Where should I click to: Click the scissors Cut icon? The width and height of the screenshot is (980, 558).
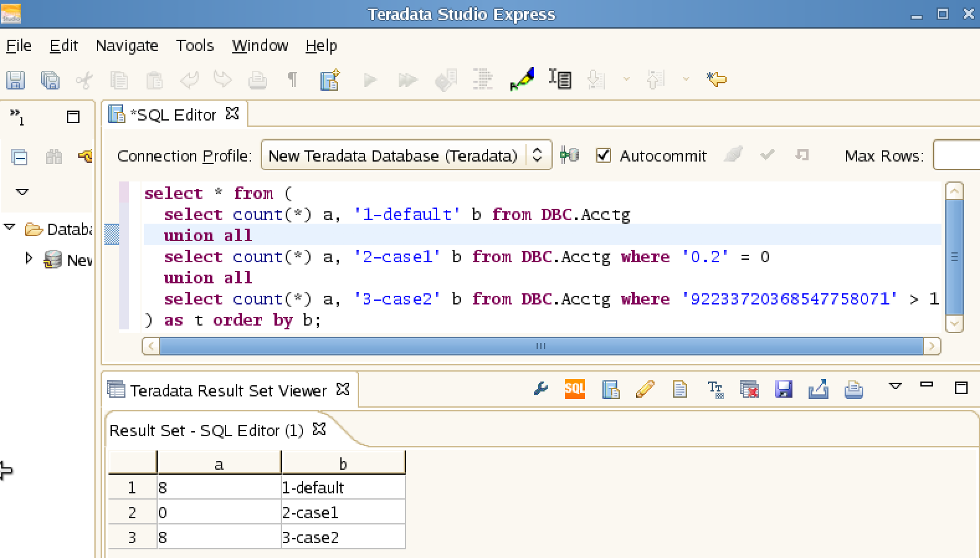click(x=84, y=80)
